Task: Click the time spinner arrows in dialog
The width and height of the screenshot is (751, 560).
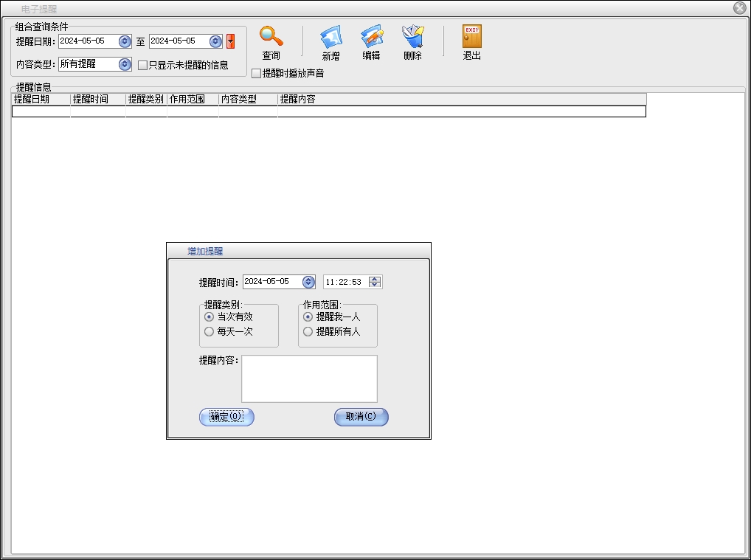Action: [x=375, y=282]
